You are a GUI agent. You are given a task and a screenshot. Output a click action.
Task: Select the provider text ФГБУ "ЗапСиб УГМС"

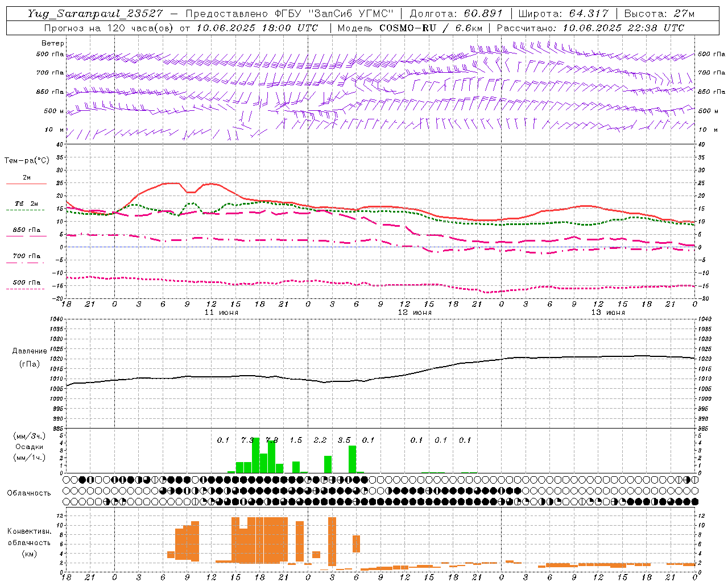(x=334, y=14)
